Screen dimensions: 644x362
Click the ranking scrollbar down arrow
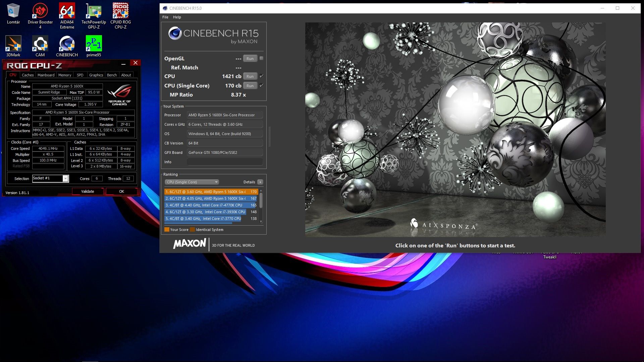click(x=261, y=222)
